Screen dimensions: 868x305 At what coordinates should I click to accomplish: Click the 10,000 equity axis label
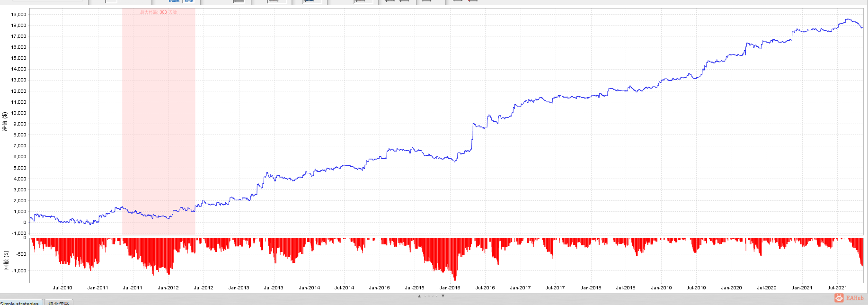[19, 113]
